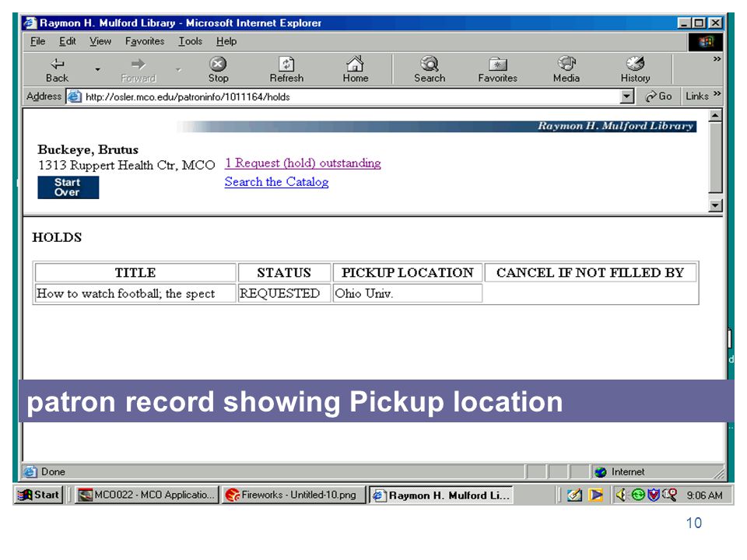Open the Help menu
Screen dimensions: 747x560
coord(226,41)
